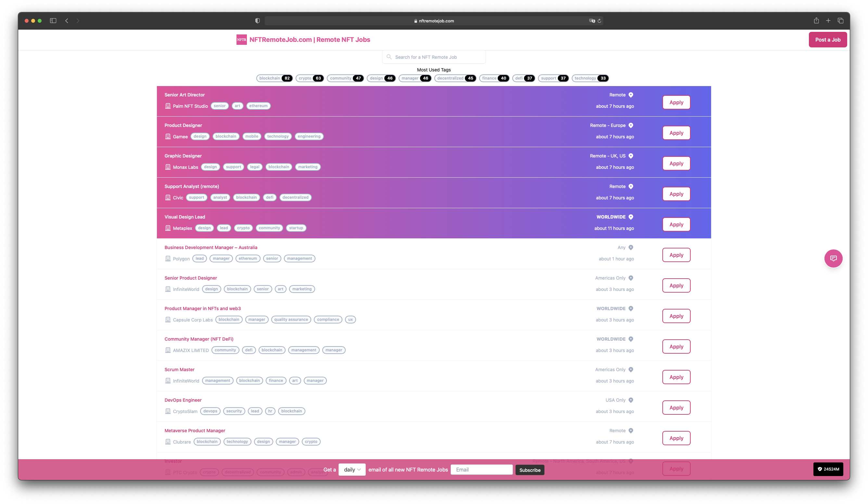Click building icon beside Gamee

click(168, 136)
